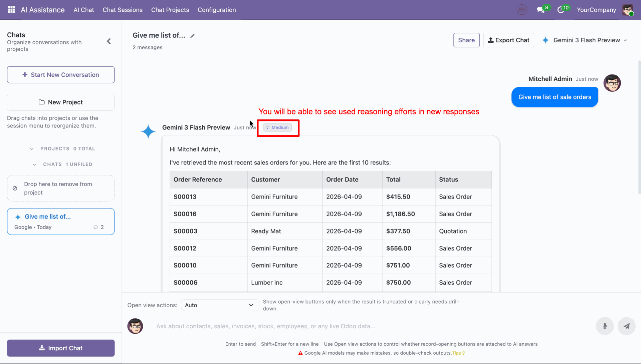The height and width of the screenshot is (364, 641).
Task: Collapse the Projects section chevron
Action: (x=32, y=149)
